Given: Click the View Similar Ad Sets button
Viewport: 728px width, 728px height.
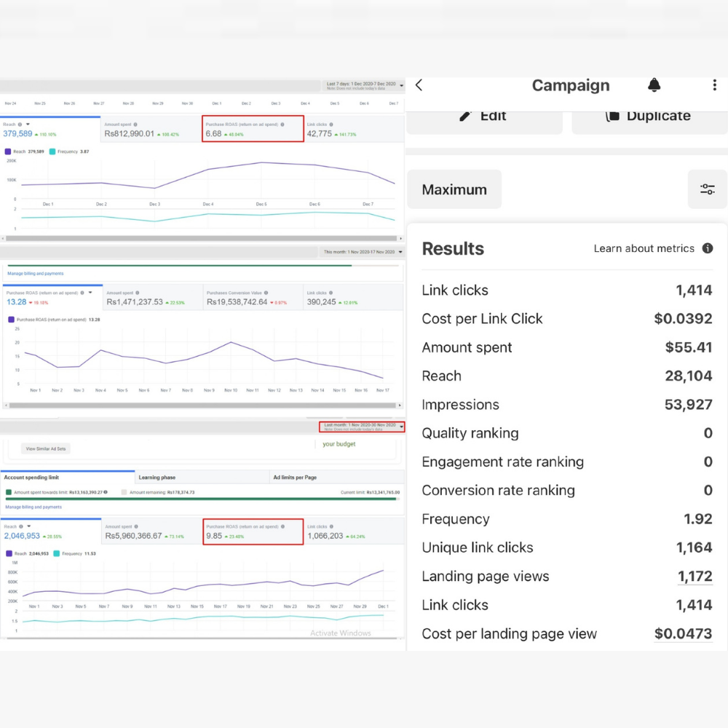Looking at the screenshot, I should tap(46, 448).
